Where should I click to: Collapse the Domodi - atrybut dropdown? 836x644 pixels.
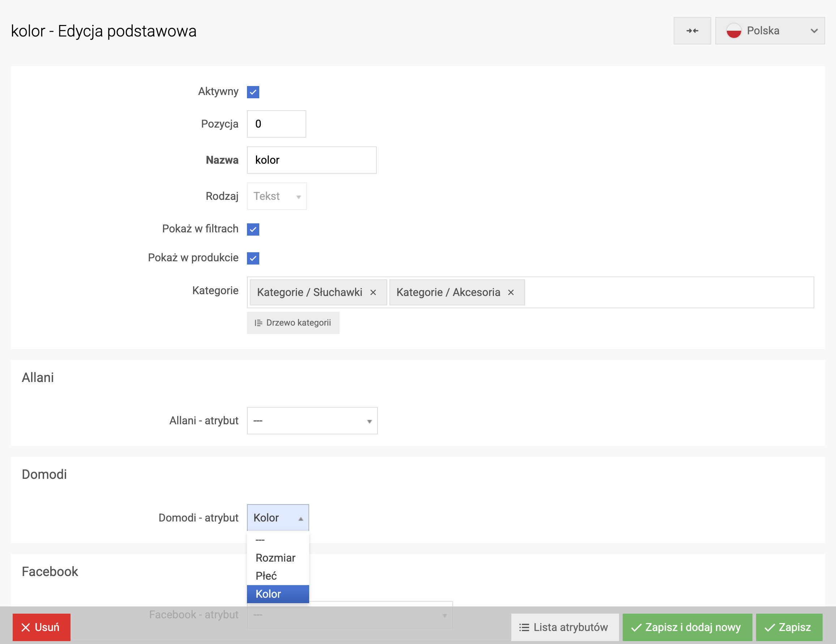coord(277,518)
